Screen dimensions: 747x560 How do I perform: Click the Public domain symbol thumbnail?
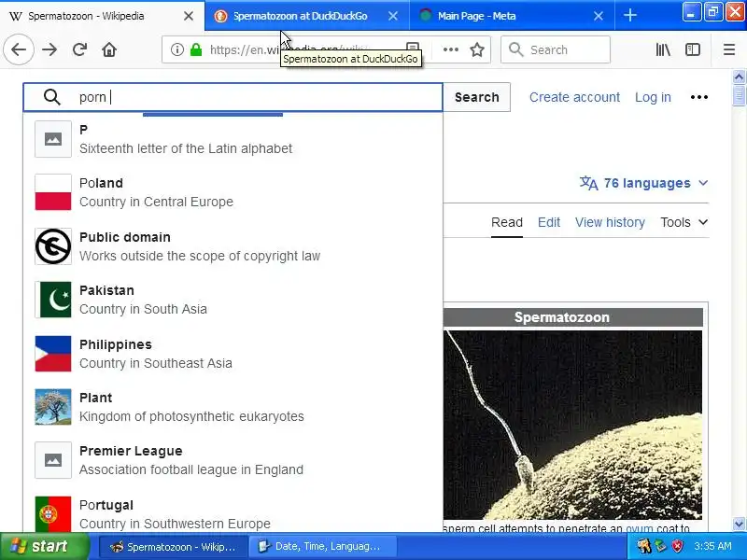pos(53,246)
